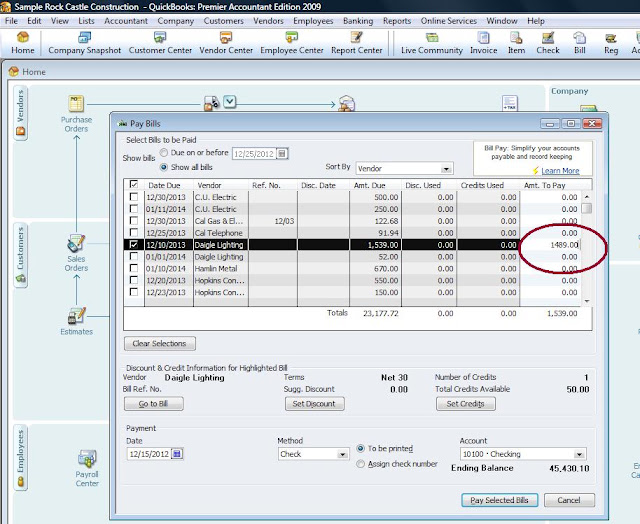
Task: Check C.U. Electric 12/30/2013 bill
Action: pyautogui.click(x=133, y=197)
